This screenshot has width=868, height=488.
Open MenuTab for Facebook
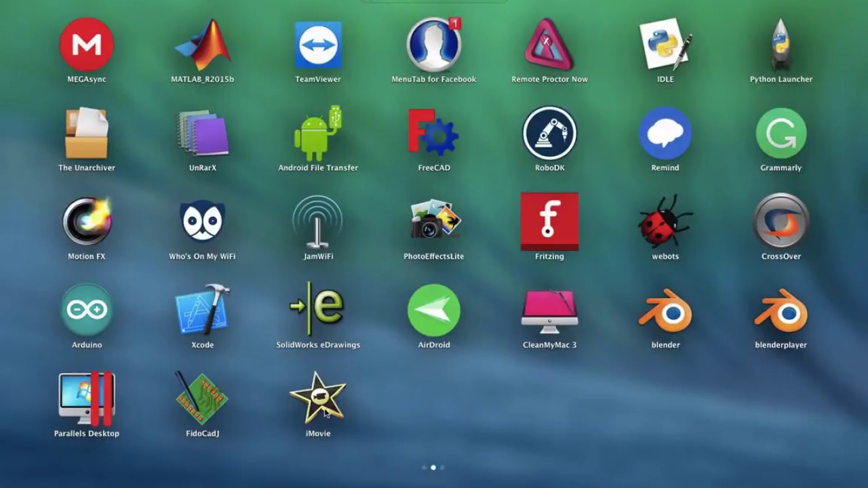click(x=434, y=45)
